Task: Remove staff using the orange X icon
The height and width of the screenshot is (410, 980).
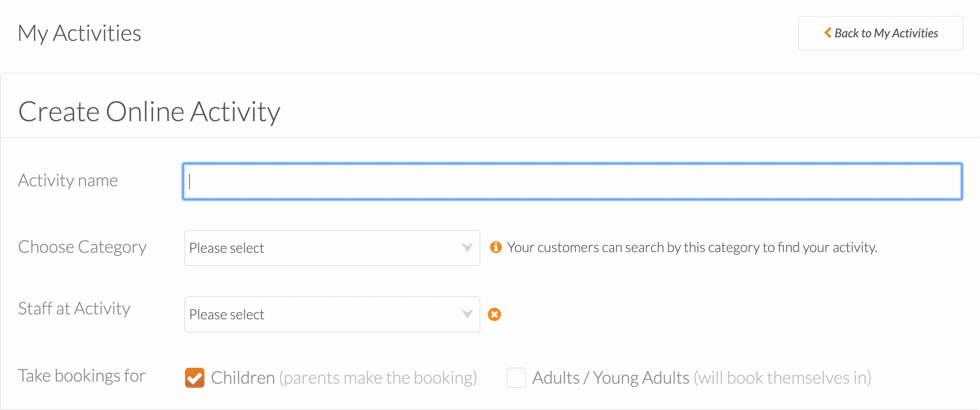Action: [494, 314]
